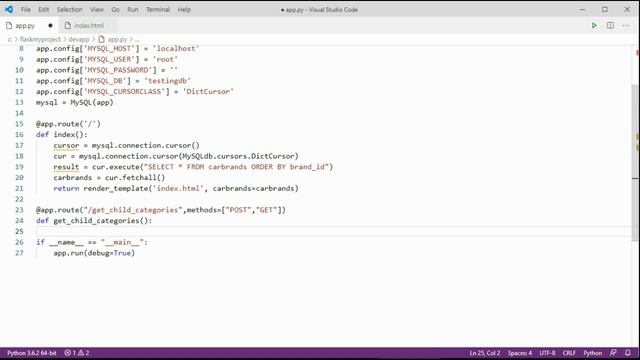Click 'testingdb' string on line 11
This screenshot has width=640, height=360.
point(167,81)
